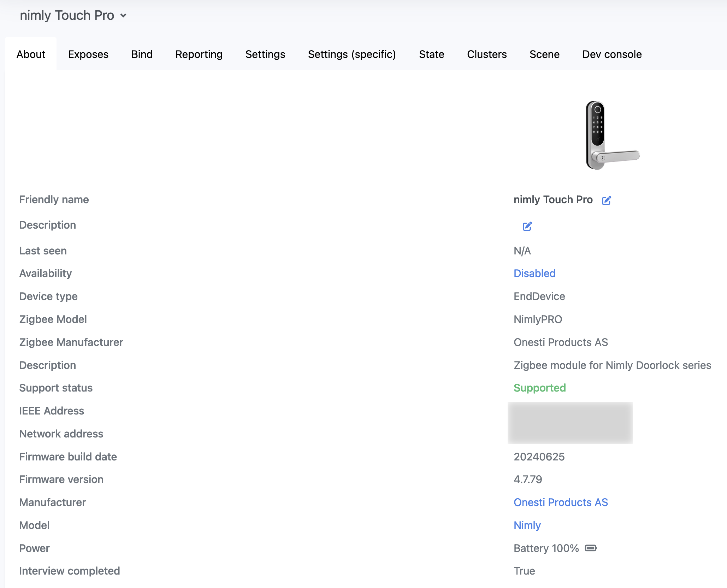Screen dimensions: 727x588
Task: Click the IEEE Address label
Action: (x=52, y=411)
